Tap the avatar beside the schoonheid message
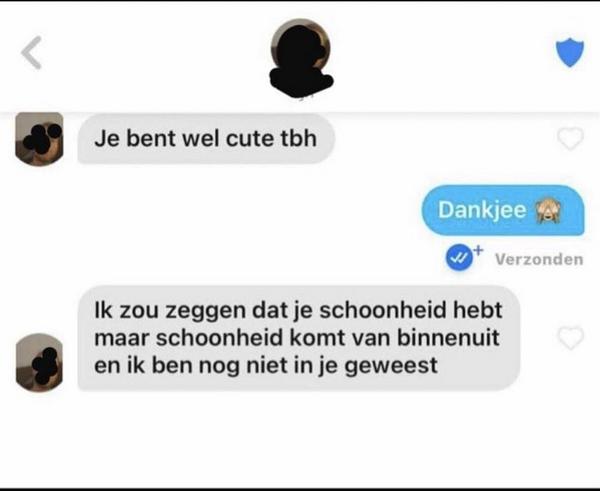This screenshot has height=491, width=600. pyautogui.click(x=39, y=363)
